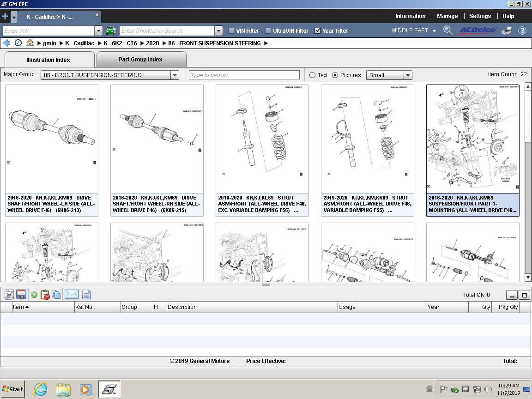Open the Small picture size dropdown
The height and width of the screenshot is (399, 532).
pos(407,75)
